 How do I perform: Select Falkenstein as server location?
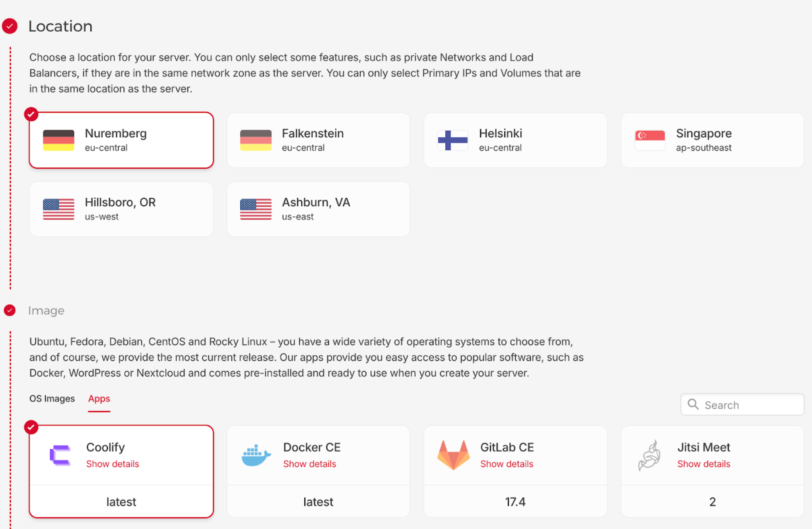[318, 140]
